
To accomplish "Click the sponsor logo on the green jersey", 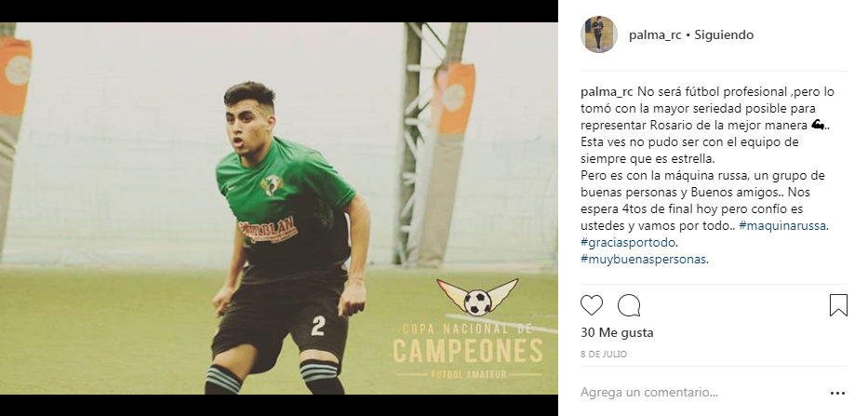I will point(269,228).
